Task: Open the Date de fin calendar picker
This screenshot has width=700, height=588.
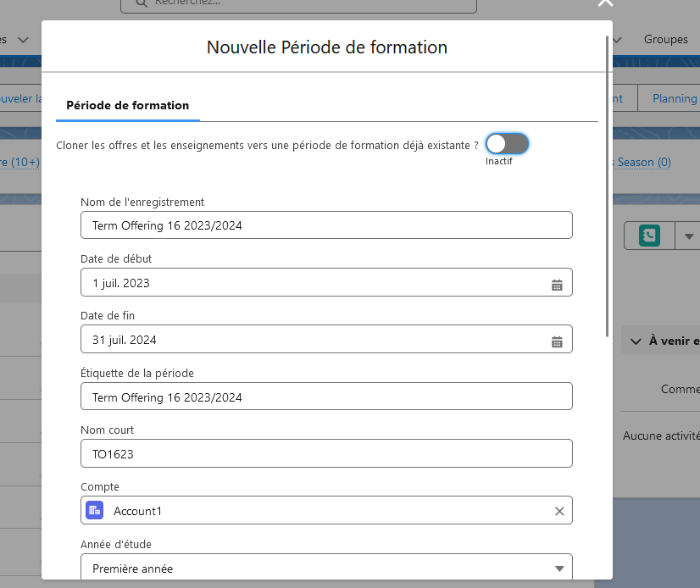Action: coord(557,341)
